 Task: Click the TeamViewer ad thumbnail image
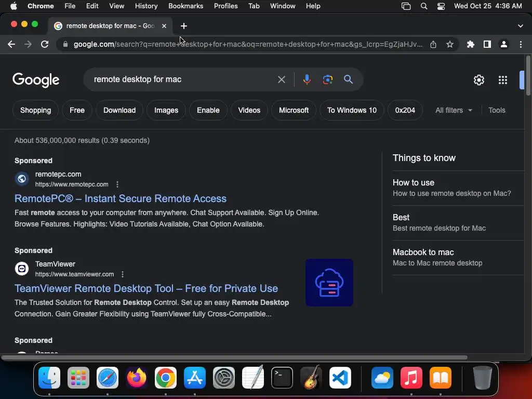329,283
